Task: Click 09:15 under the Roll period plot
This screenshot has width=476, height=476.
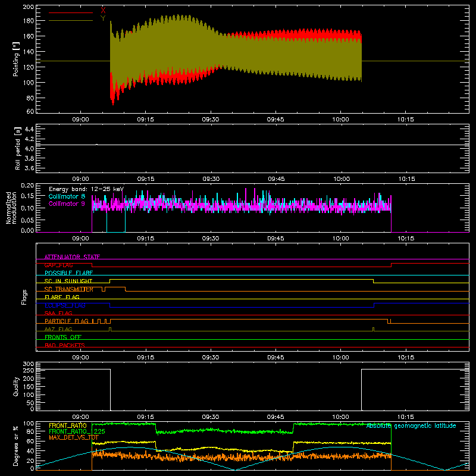Action: point(145,179)
